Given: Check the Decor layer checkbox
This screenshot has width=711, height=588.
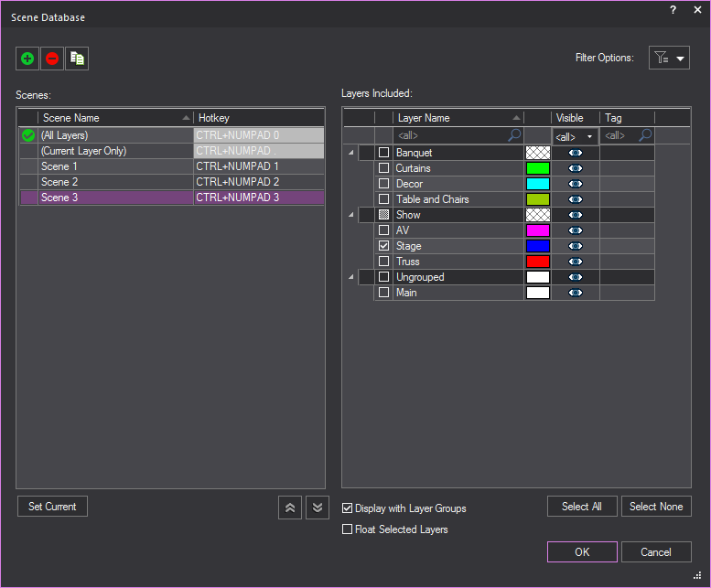Looking at the screenshot, I should [x=383, y=184].
